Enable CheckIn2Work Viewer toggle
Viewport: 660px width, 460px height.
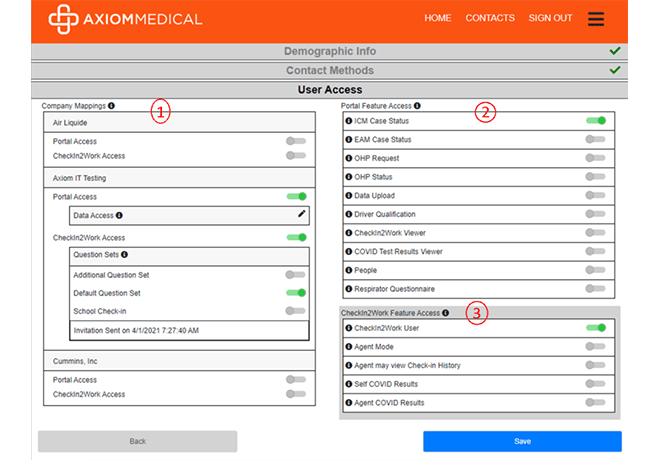pos(595,233)
